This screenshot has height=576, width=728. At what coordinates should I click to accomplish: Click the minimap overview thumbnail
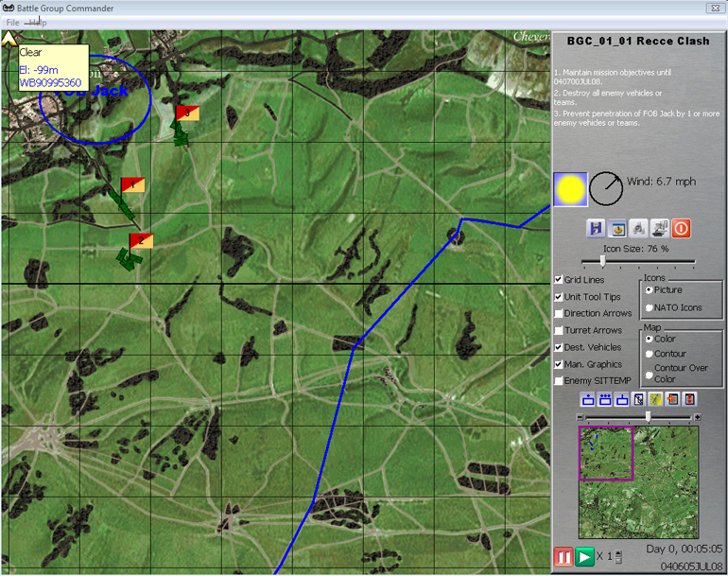pos(637,474)
